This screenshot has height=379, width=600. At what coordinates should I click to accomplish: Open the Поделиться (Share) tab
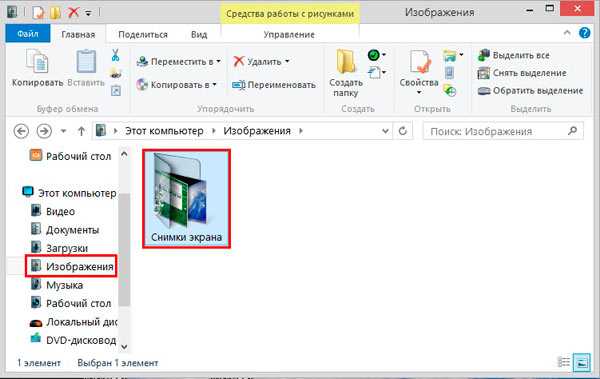(143, 34)
